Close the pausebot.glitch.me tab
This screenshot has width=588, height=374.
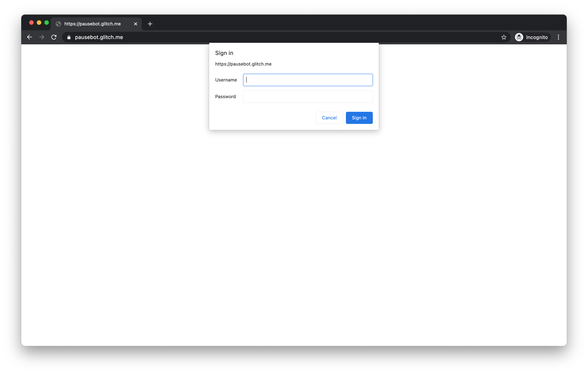(135, 24)
